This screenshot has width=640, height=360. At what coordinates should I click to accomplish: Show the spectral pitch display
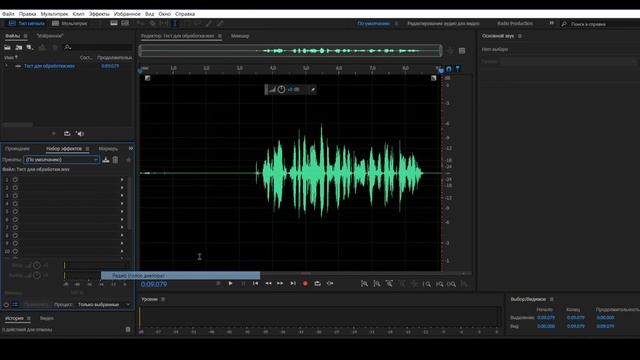tap(125, 23)
